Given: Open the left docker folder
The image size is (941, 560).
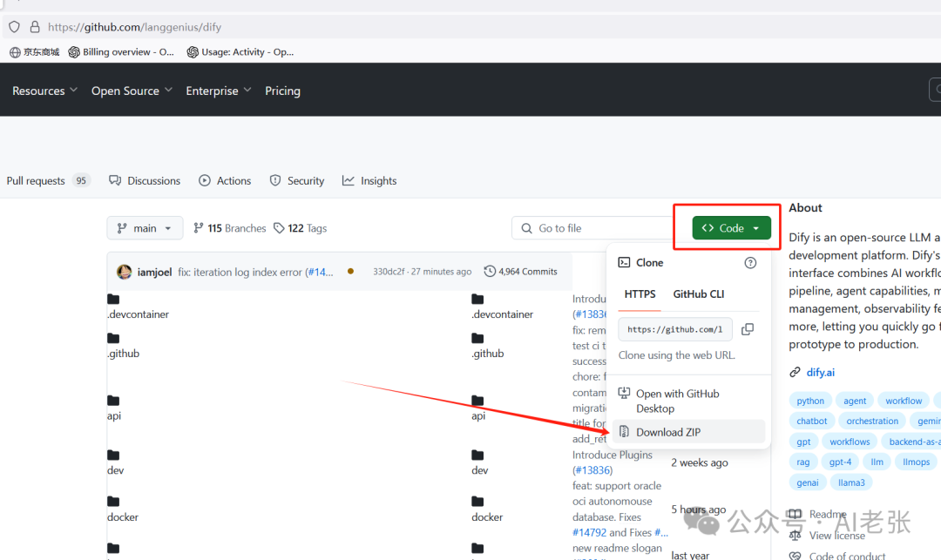Looking at the screenshot, I should point(123,516).
